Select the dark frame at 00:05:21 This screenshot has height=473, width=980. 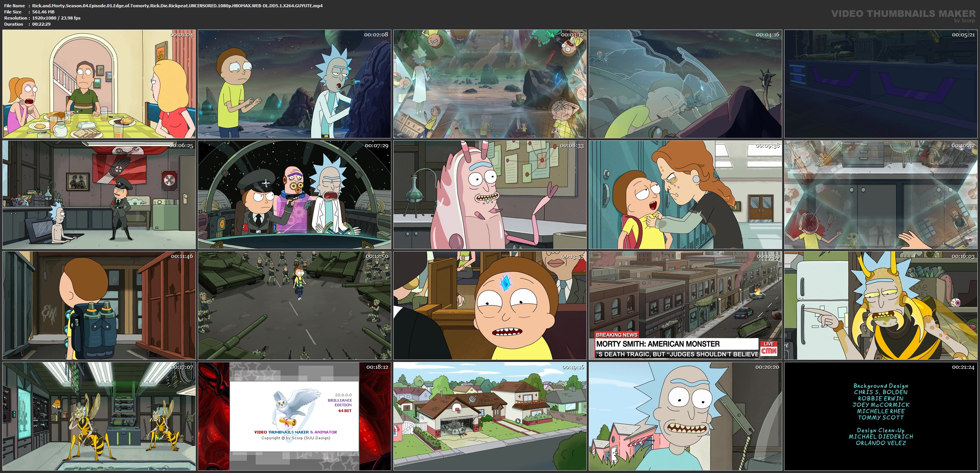(x=881, y=84)
